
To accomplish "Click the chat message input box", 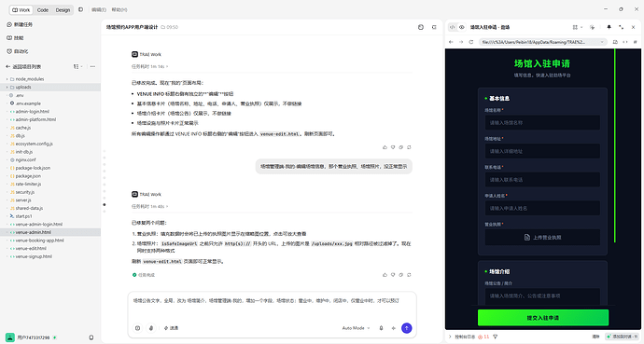I will pos(272,307).
